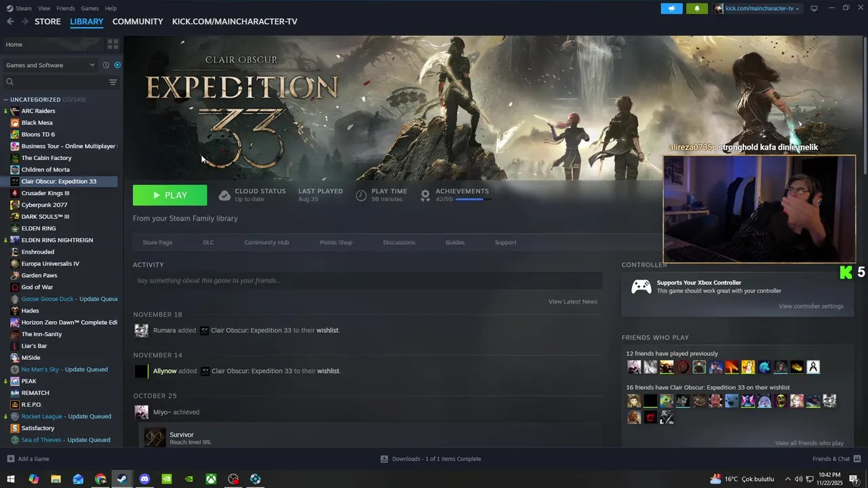The image size is (868, 488).
Task: Open the Downloads status bar
Action: (x=431, y=459)
